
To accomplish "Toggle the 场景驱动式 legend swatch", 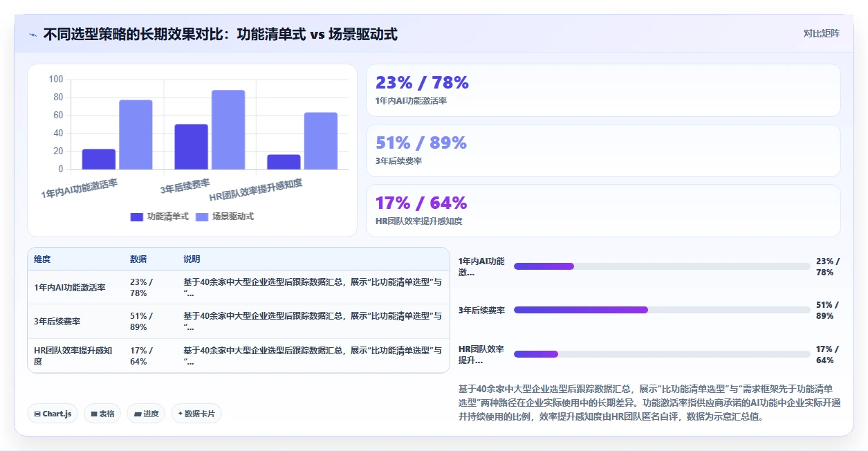I will pos(202,217).
